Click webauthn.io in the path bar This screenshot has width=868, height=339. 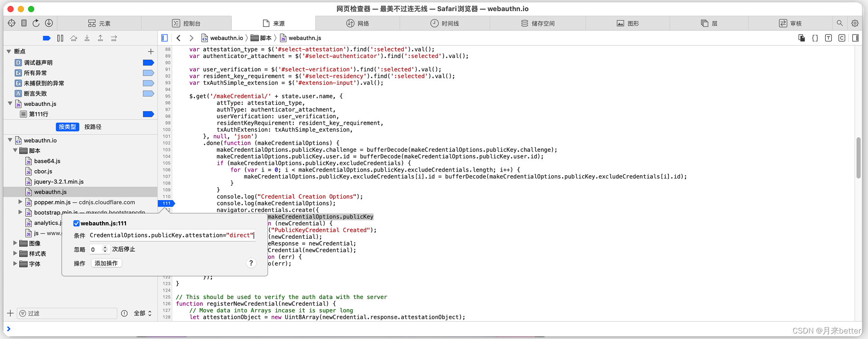pyautogui.click(x=222, y=38)
